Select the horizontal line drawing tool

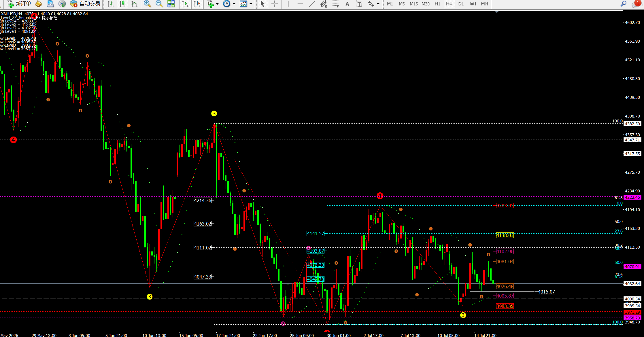point(300,4)
